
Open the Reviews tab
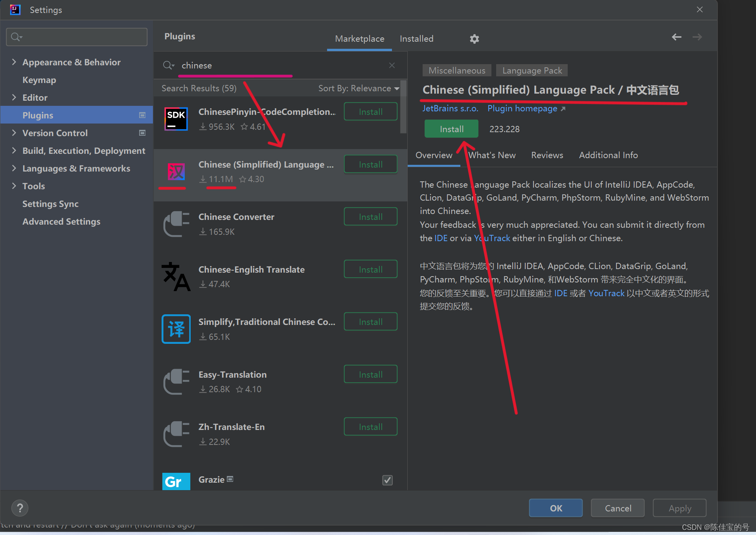547,155
